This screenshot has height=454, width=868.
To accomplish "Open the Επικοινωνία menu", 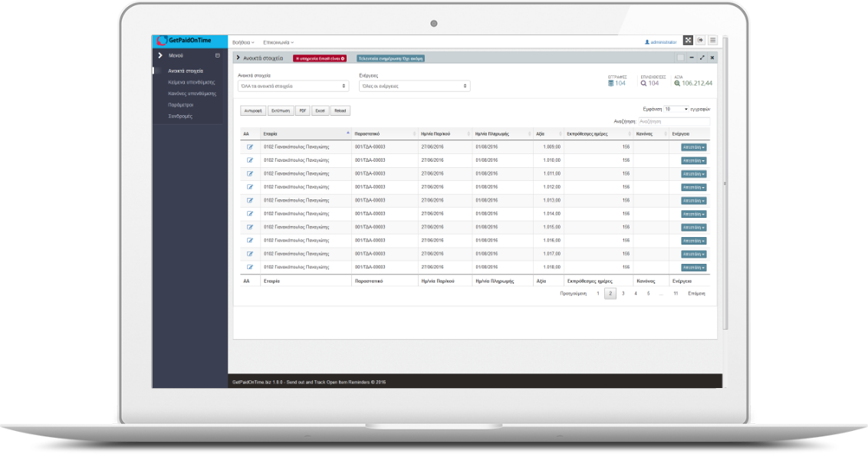I will point(278,42).
